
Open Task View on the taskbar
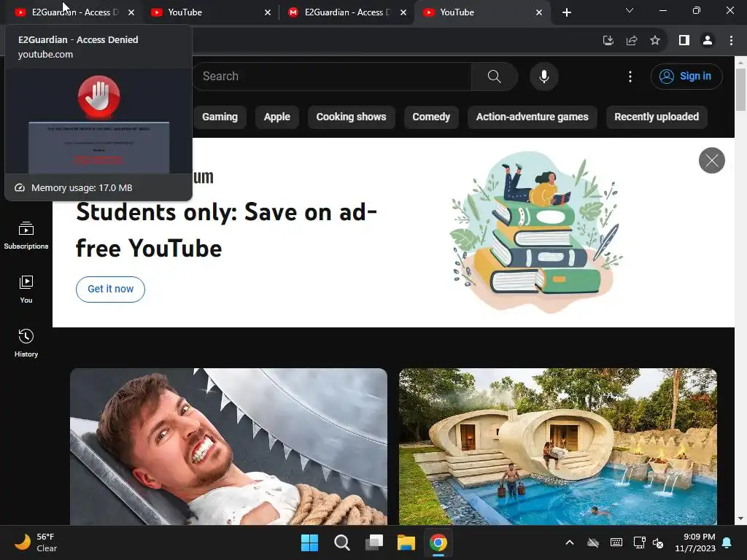coord(374,542)
